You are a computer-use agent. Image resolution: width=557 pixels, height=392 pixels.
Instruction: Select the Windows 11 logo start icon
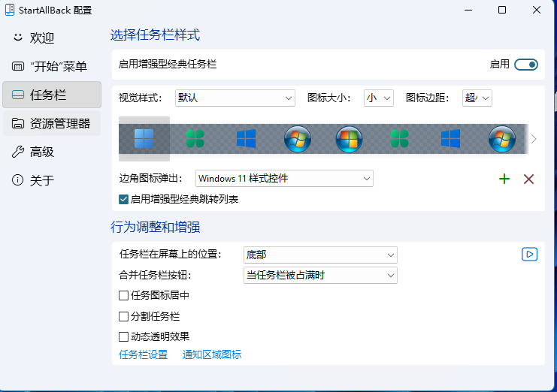(x=144, y=139)
